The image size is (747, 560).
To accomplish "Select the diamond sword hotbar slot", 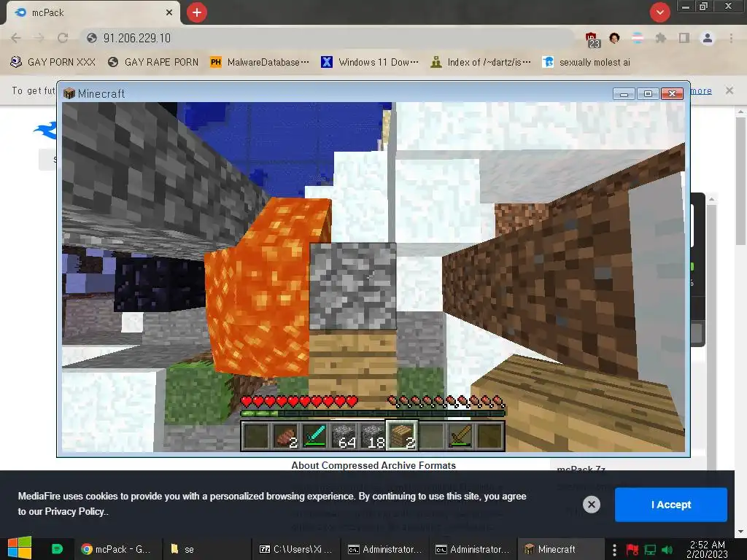I will 315,435.
